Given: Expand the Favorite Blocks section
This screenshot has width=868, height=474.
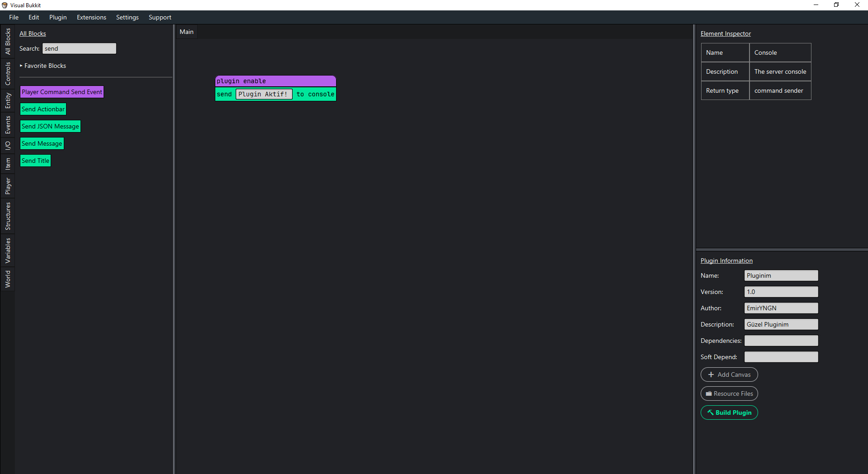Looking at the screenshot, I should coord(43,66).
